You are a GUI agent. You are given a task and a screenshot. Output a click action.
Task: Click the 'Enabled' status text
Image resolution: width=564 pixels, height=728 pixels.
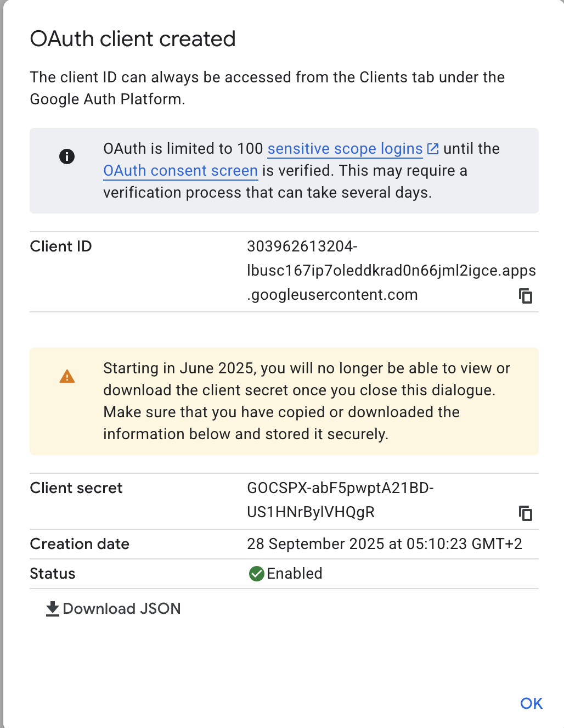[x=295, y=574]
